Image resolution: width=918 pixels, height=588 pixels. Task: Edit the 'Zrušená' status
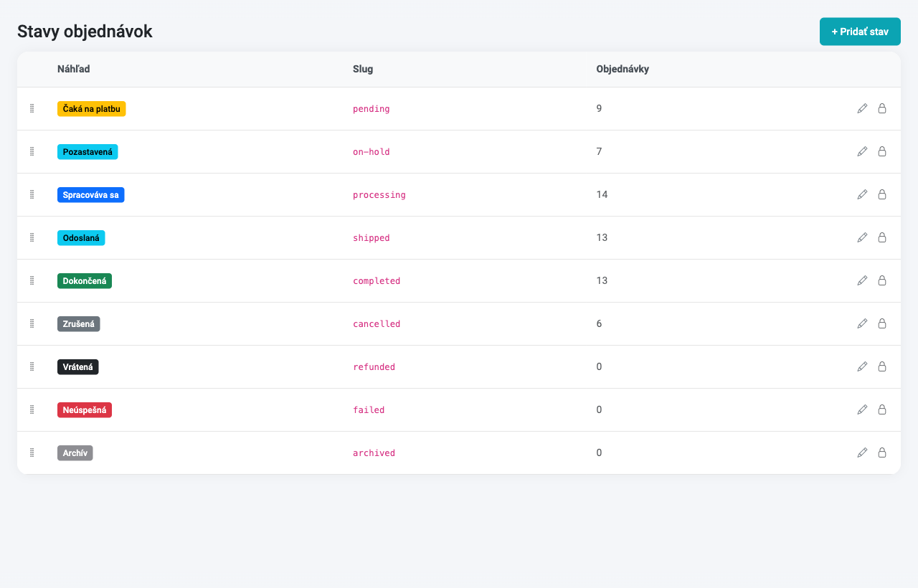pos(862,323)
